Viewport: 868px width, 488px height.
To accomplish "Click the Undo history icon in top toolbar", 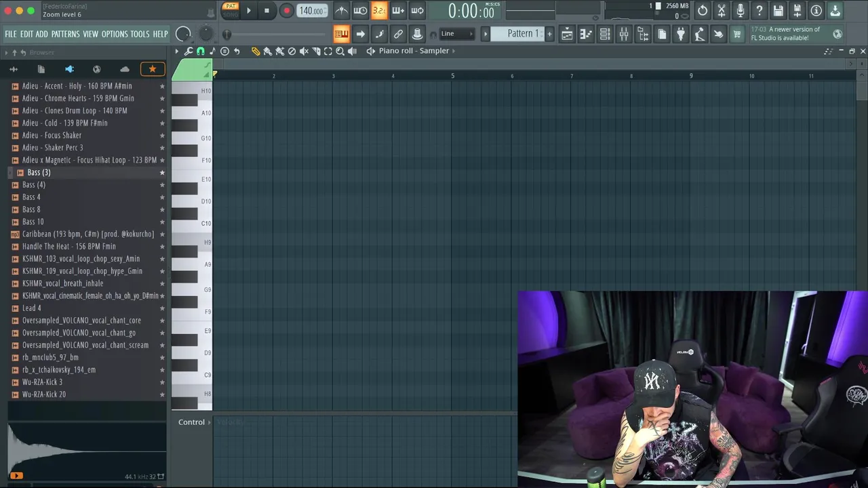I will tap(703, 10).
